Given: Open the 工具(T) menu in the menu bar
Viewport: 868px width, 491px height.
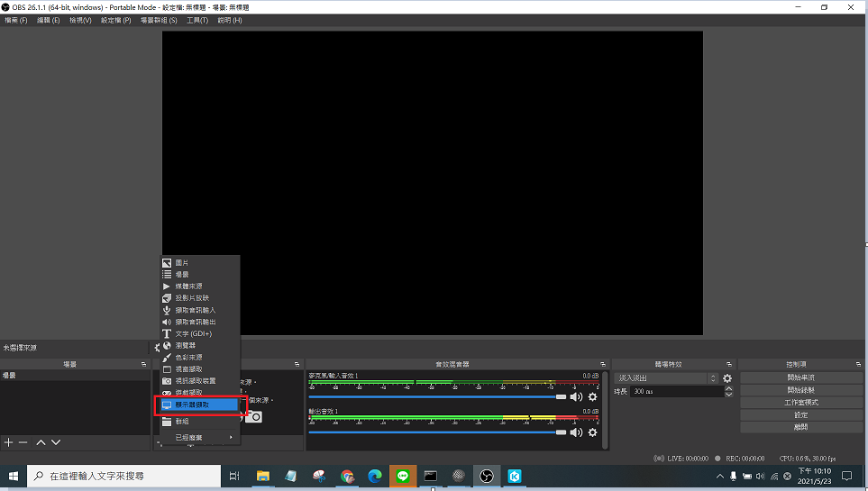Looking at the screenshot, I should point(197,20).
